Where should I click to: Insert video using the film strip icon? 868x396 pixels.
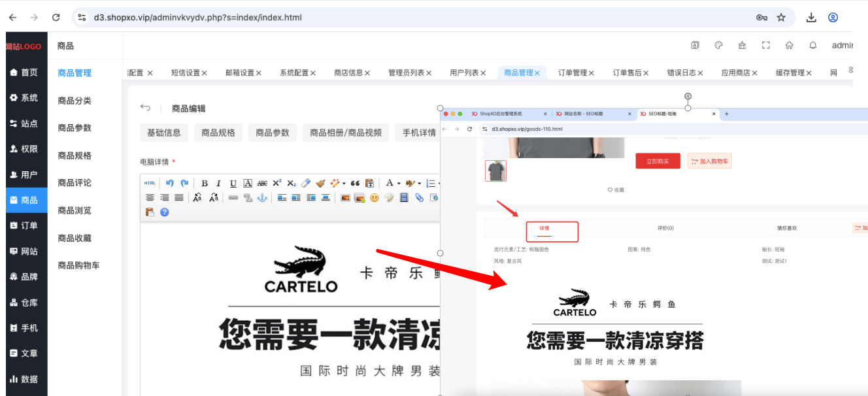pyautogui.click(x=404, y=198)
